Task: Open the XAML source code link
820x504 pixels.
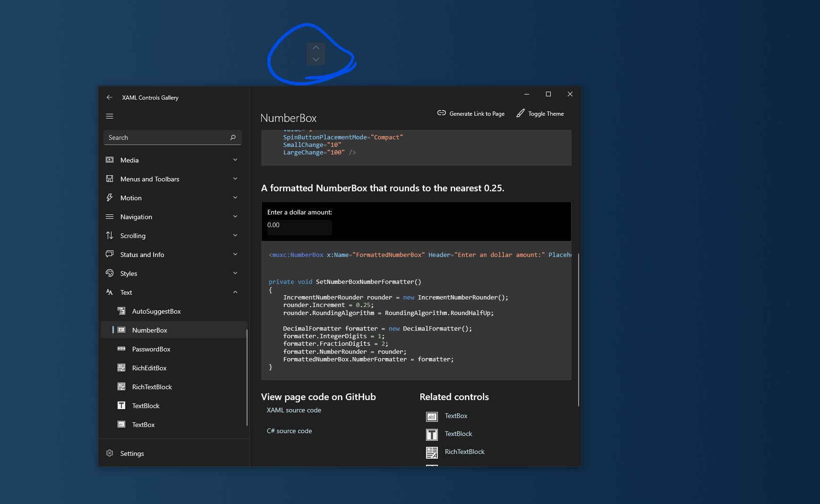Action: coord(294,410)
